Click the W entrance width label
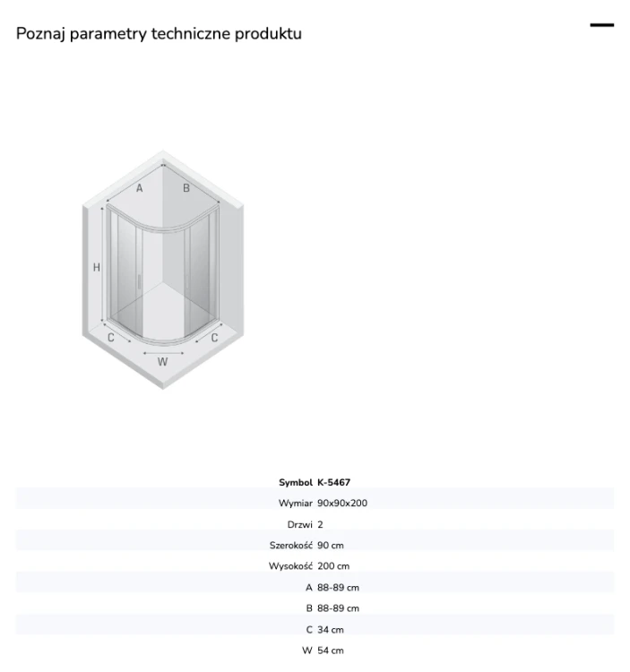The height and width of the screenshot is (672, 630). coord(162,362)
